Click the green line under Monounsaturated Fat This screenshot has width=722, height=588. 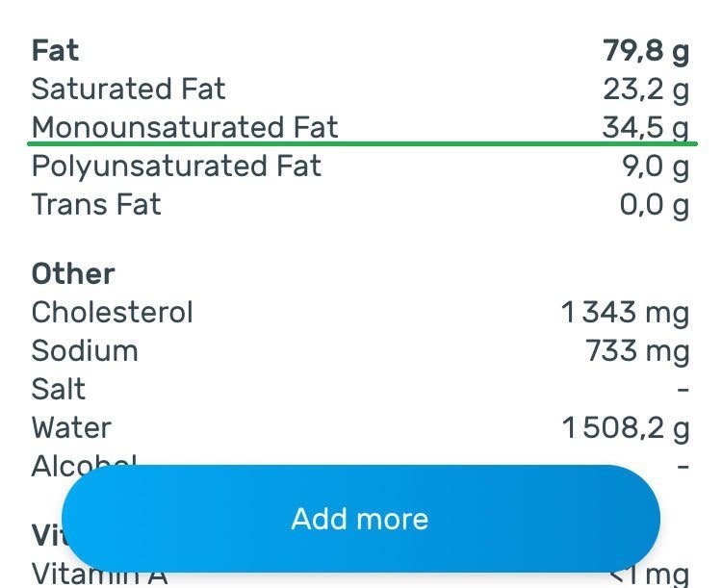click(361, 144)
